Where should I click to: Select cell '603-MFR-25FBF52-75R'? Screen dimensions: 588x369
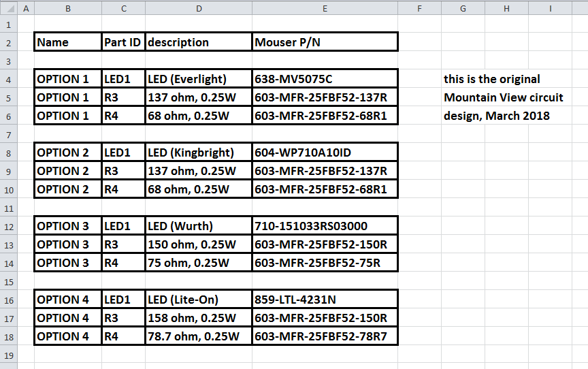pyautogui.click(x=325, y=263)
